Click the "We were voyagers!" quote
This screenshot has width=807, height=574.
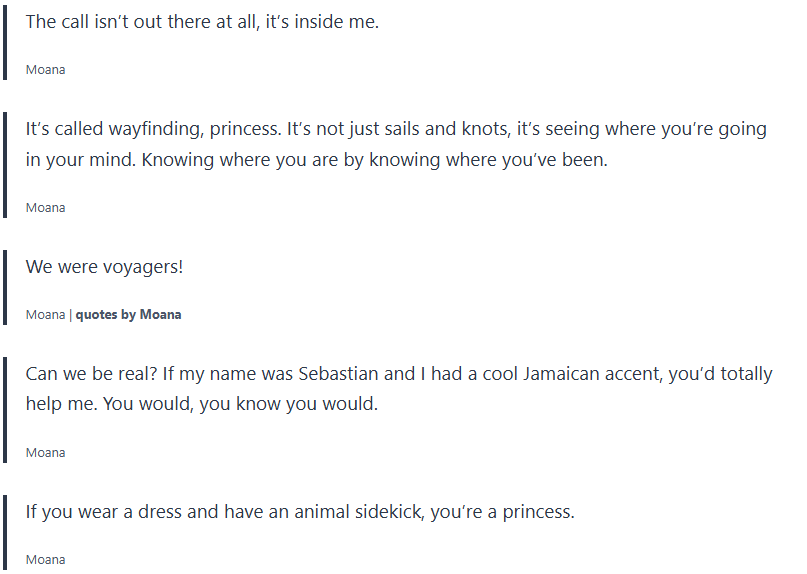pyautogui.click(x=104, y=267)
